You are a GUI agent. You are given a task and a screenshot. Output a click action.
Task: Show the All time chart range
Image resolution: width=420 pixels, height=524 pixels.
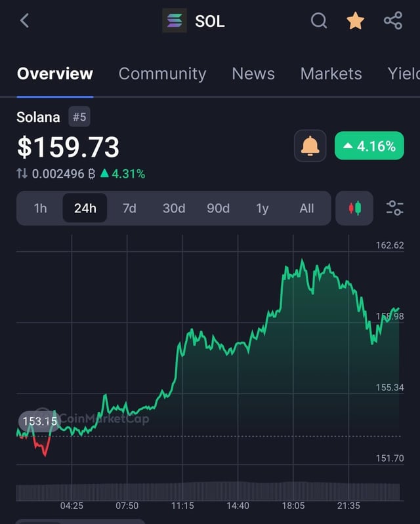pos(306,209)
